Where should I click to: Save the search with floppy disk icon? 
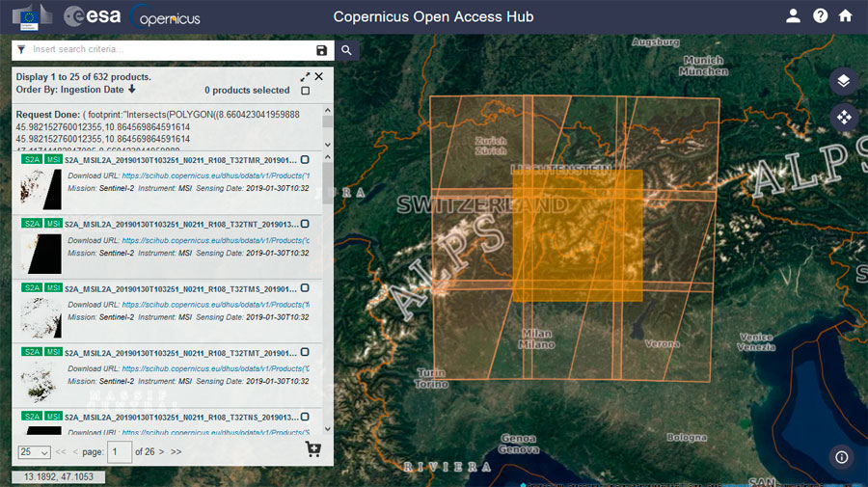[x=321, y=50]
